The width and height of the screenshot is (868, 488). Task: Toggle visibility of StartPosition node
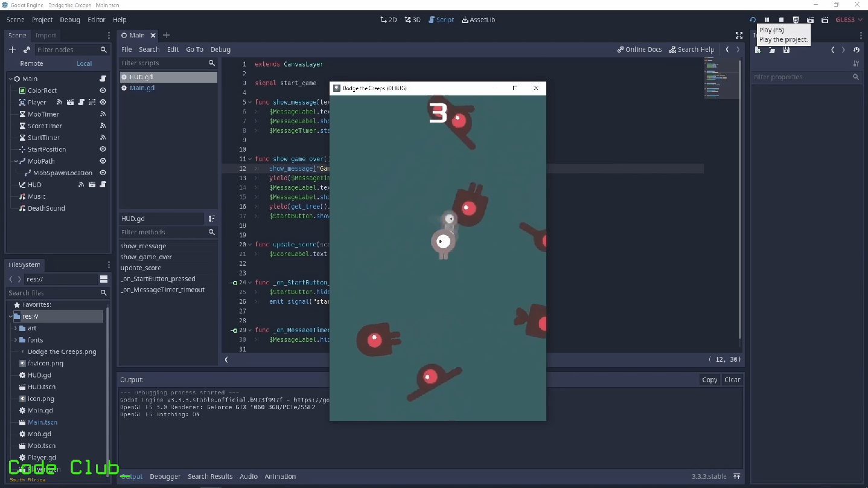click(x=103, y=149)
